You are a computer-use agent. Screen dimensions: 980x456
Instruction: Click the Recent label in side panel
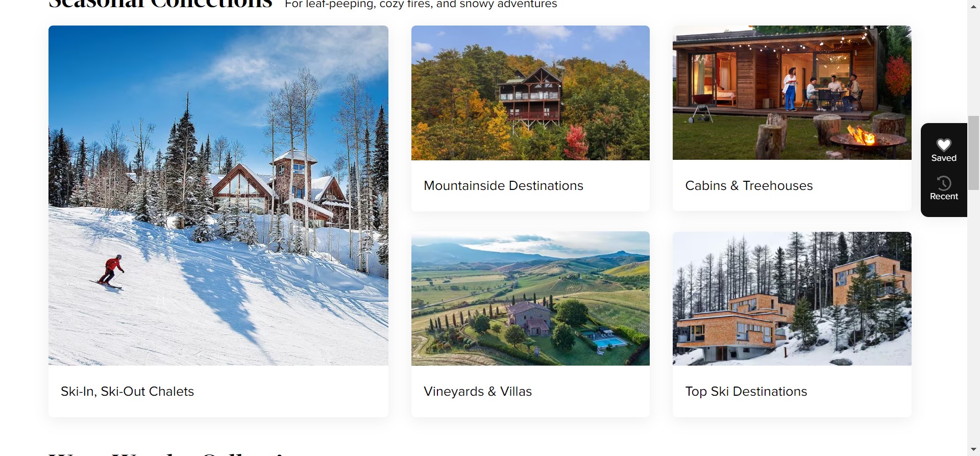(944, 197)
